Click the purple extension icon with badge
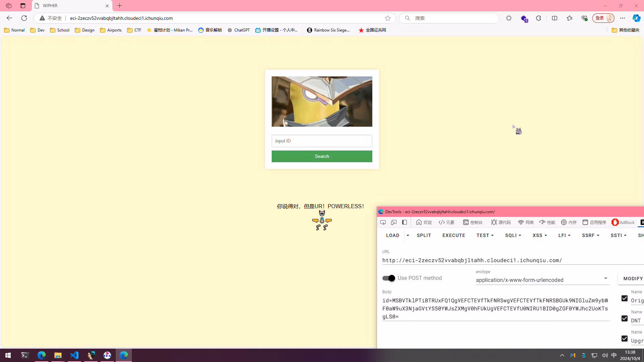644x362 pixels. [524, 18]
